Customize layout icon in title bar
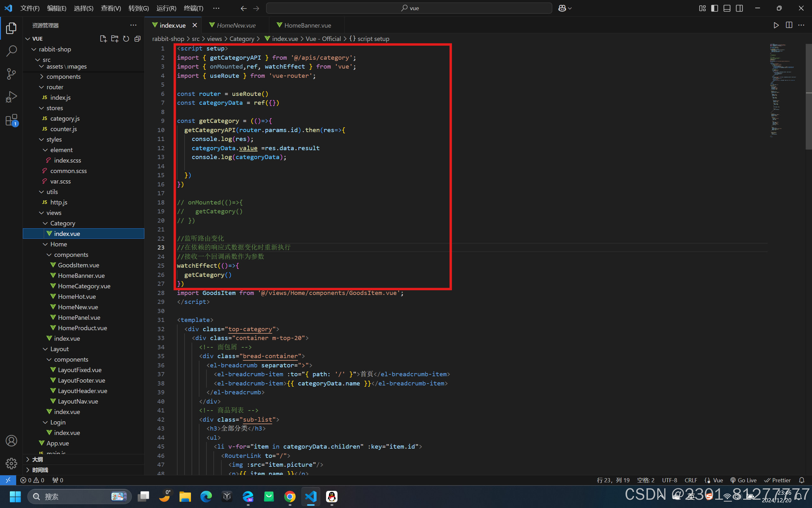812x508 pixels. [702, 8]
